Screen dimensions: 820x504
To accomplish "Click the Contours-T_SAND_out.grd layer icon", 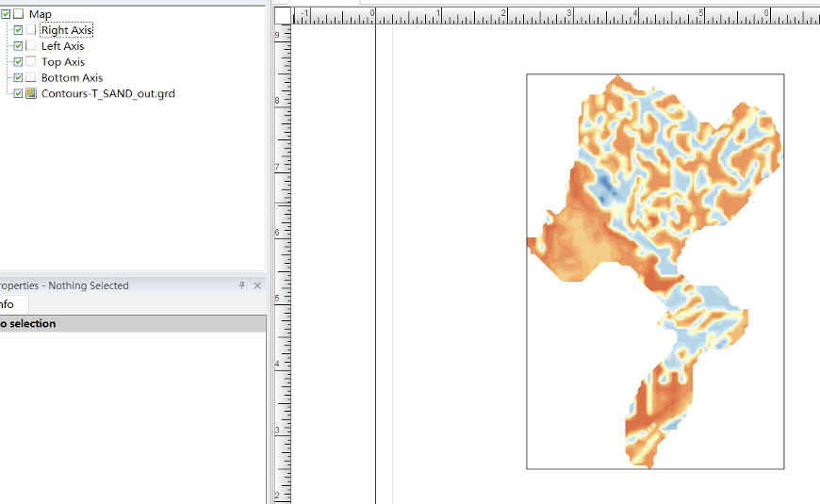I will pos(31,93).
